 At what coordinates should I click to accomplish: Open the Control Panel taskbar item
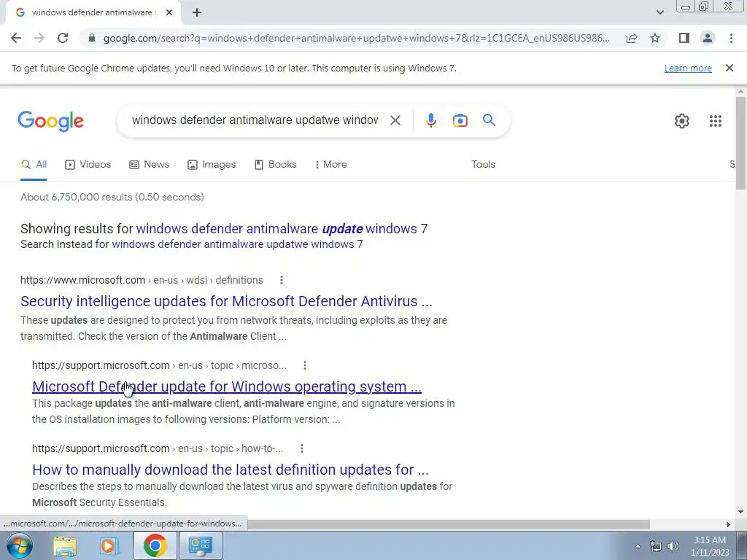(x=200, y=545)
